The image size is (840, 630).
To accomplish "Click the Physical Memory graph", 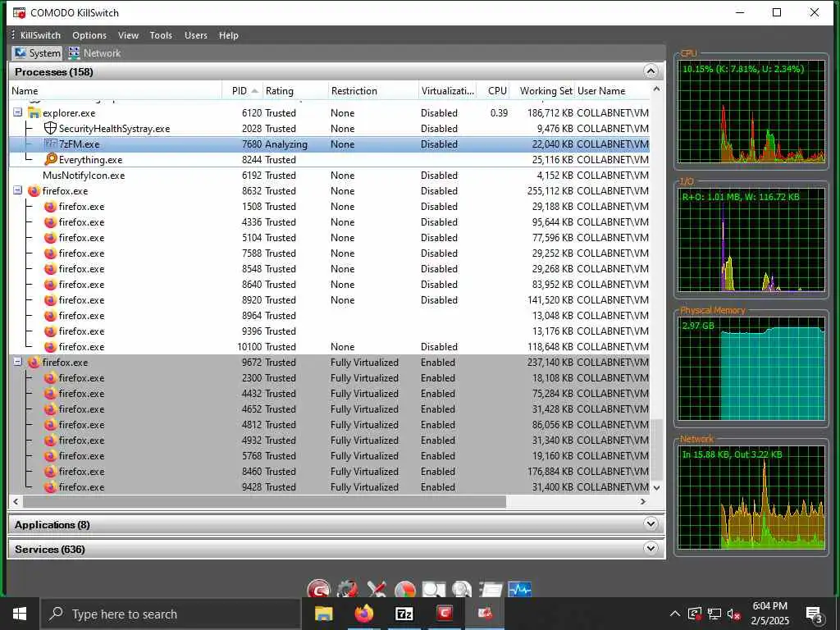I will pos(751,368).
